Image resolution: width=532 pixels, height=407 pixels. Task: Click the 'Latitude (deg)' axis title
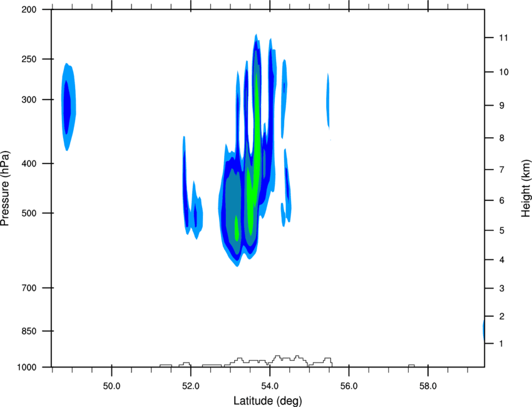coord(267,401)
